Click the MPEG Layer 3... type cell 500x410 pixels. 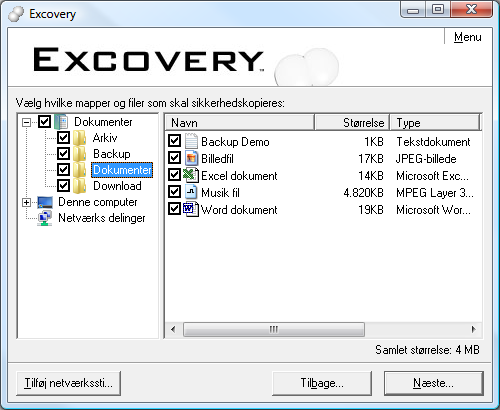pyautogui.click(x=435, y=193)
